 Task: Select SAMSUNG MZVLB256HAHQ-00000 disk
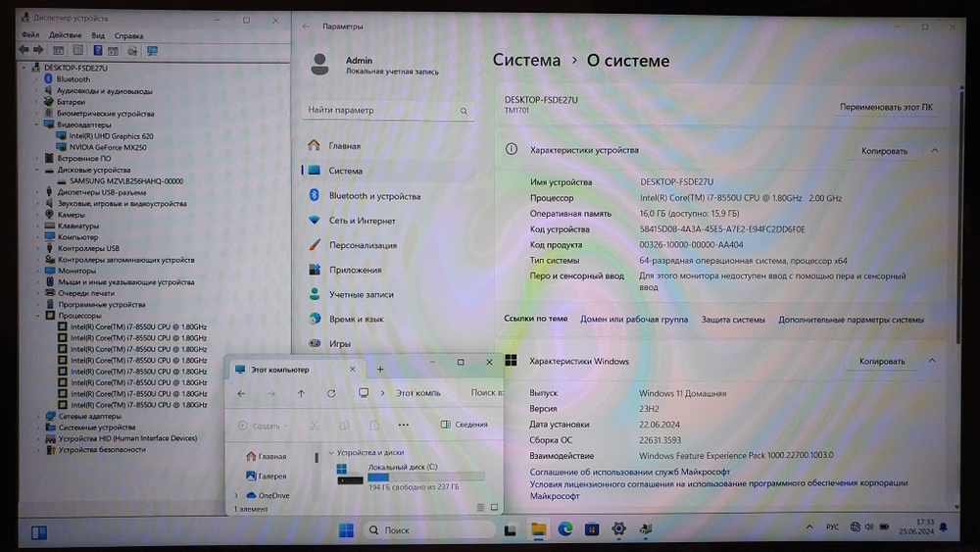pyautogui.click(x=126, y=181)
